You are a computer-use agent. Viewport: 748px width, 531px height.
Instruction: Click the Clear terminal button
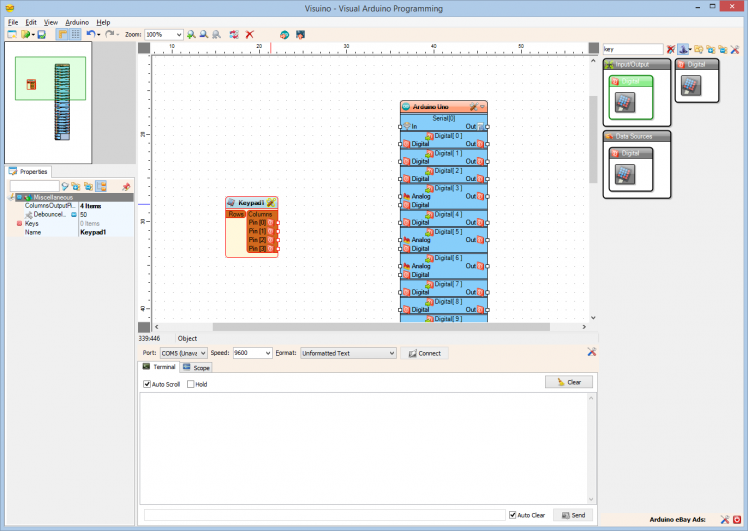[569, 382]
